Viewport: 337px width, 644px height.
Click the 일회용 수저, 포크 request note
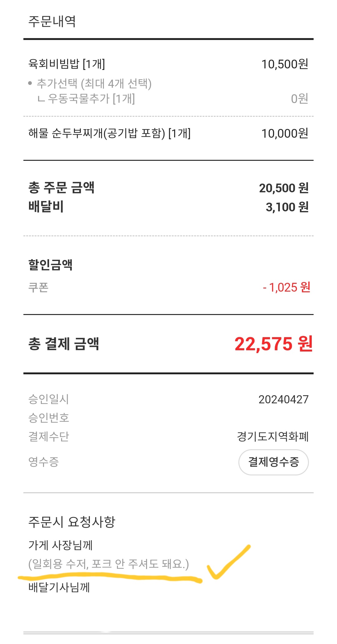(x=109, y=564)
